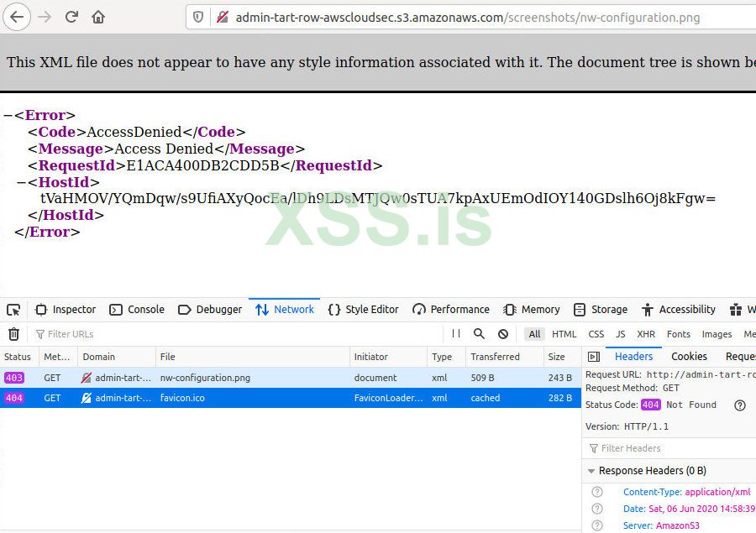Open help icon for Date header

(x=597, y=509)
